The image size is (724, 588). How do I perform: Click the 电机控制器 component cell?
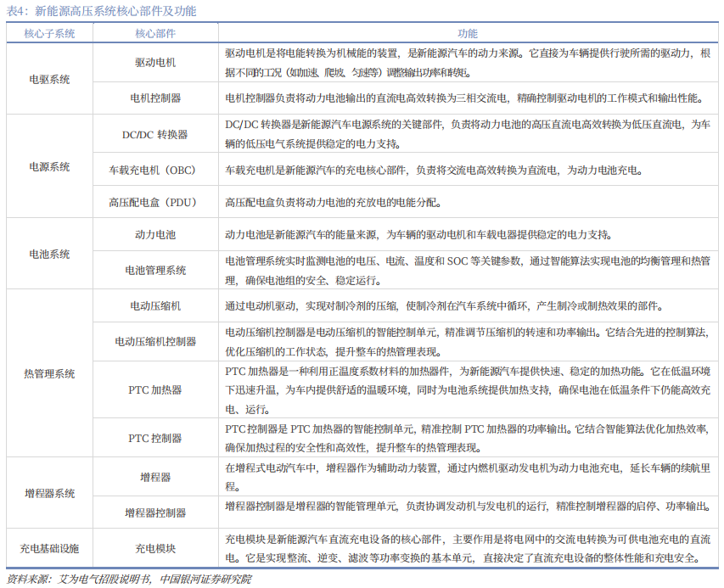point(155,98)
